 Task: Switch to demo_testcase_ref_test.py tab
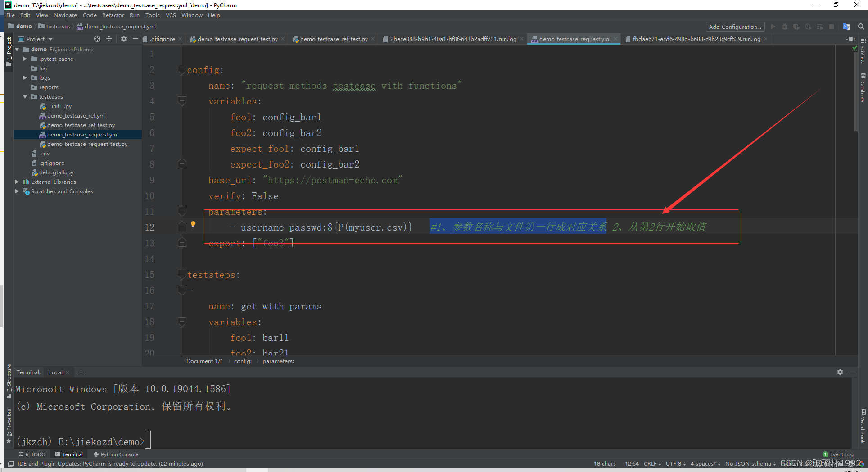coord(334,39)
